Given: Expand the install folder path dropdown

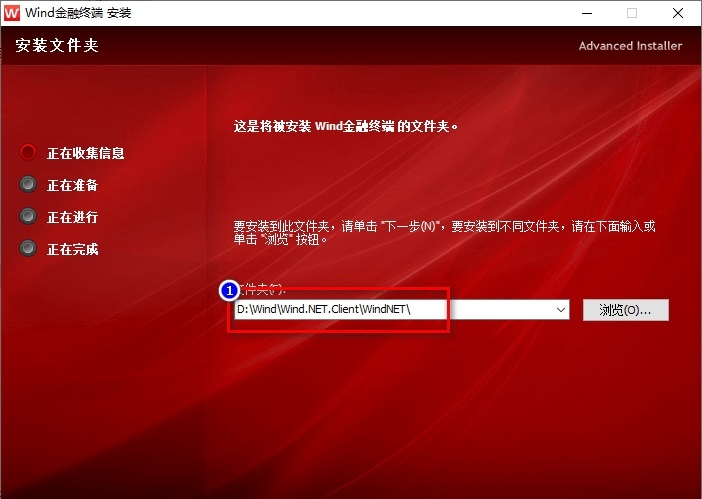Looking at the screenshot, I should [560, 310].
